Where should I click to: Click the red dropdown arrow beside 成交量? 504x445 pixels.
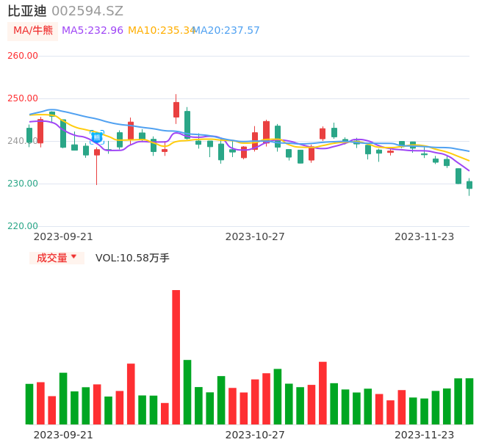point(73,257)
